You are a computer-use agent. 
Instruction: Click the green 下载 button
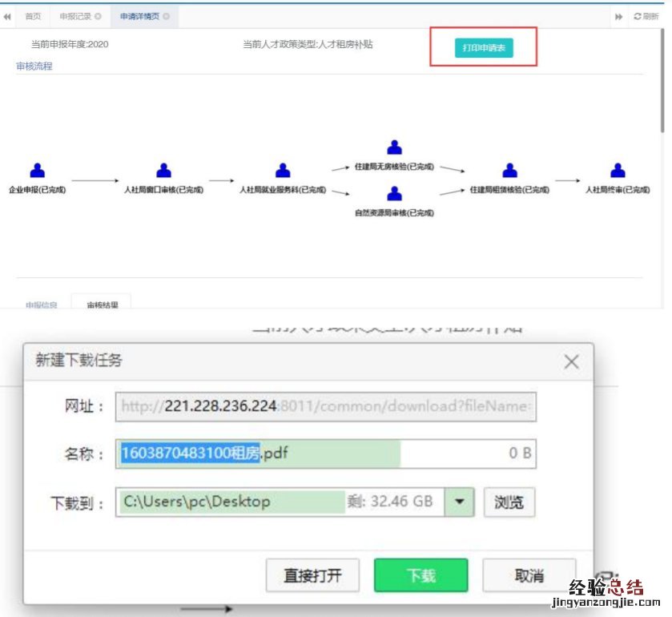(x=421, y=575)
